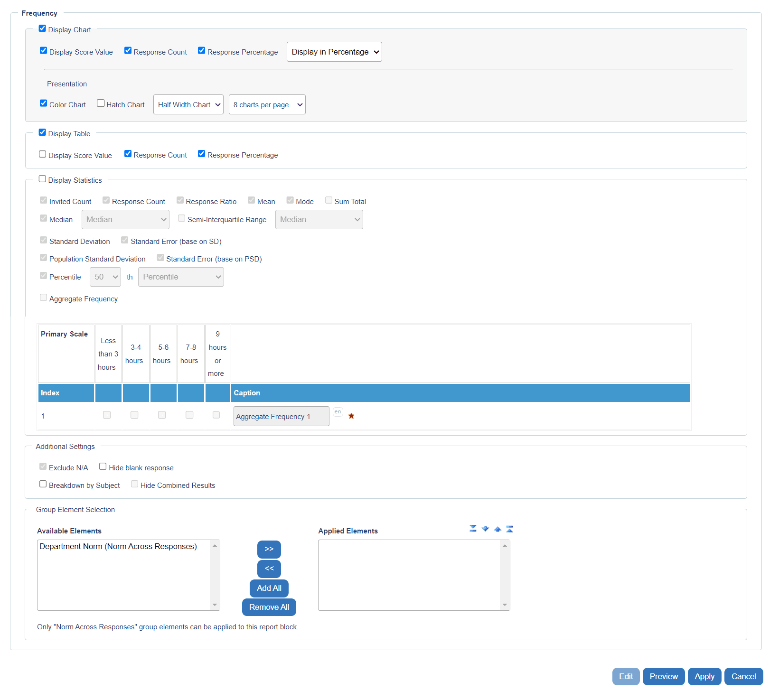
Task: Uncheck the Display Table checkbox
Action: 42,132
